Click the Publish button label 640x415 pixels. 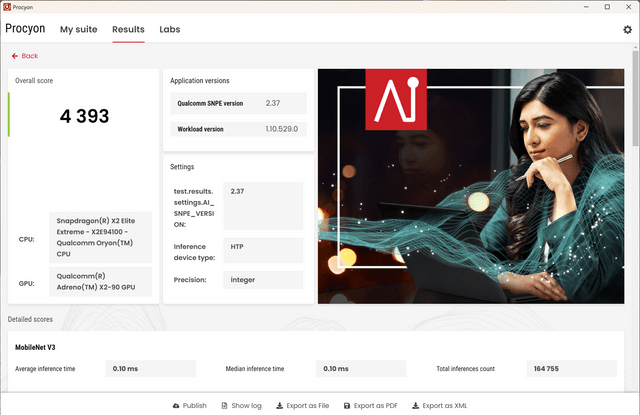pos(195,406)
